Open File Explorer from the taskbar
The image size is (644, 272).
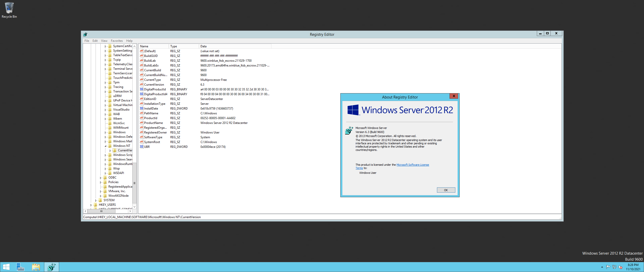[36, 267]
